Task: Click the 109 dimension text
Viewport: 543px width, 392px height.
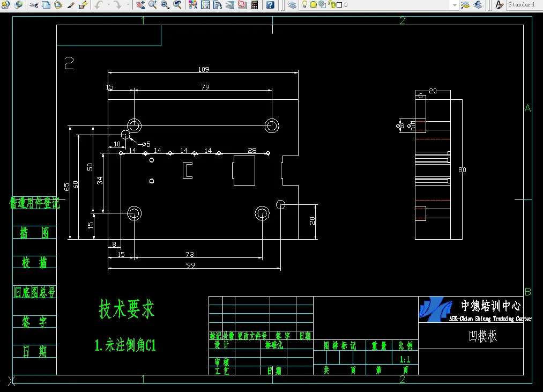Action: point(204,69)
